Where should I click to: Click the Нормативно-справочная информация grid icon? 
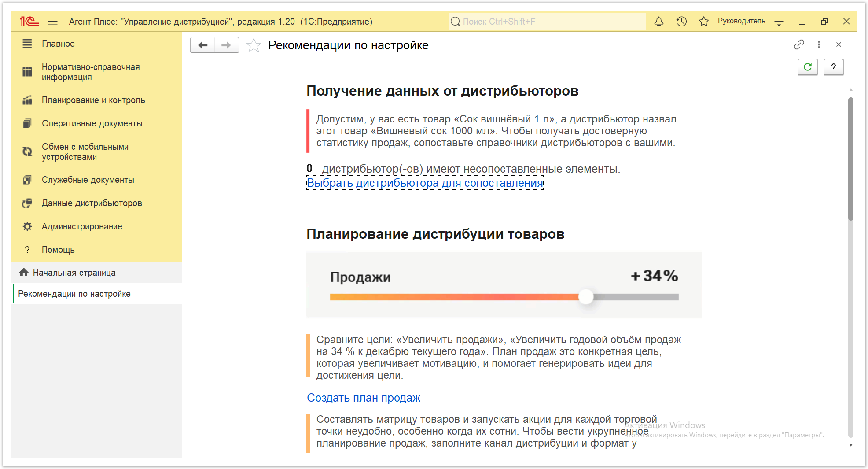pyautogui.click(x=27, y=72)
